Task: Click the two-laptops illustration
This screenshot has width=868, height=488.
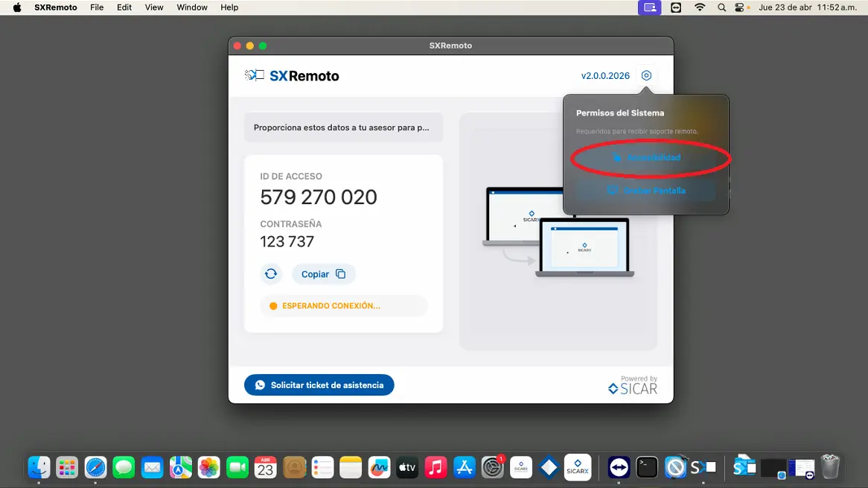Action: (x=558, y=232)
